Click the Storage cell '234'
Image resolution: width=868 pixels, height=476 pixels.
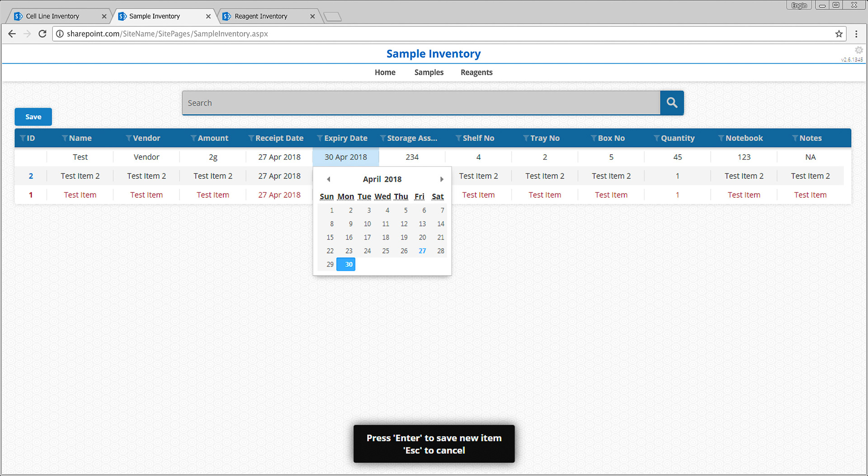coord(412,157)
